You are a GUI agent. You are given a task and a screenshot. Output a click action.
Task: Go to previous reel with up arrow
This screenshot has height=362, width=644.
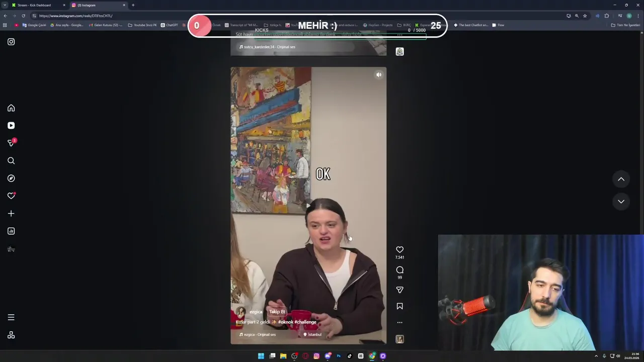point(621,179)
